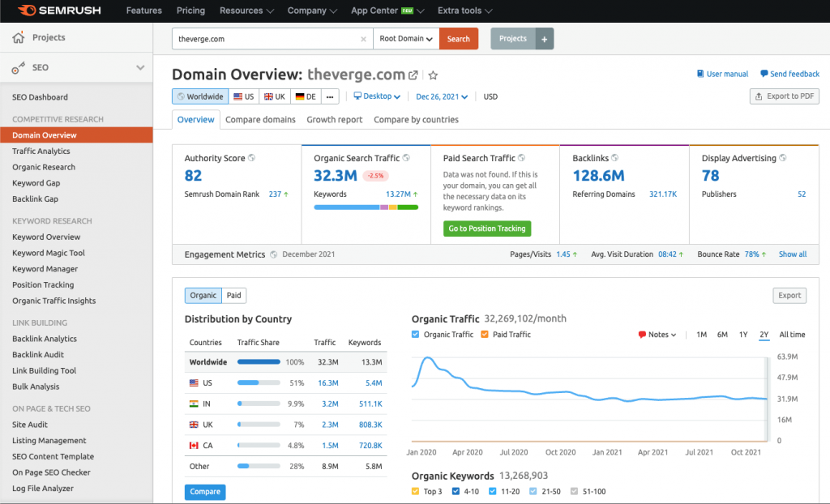Open Features in the top menu
Screen dimensions: 830x504
tap(144, 11)
